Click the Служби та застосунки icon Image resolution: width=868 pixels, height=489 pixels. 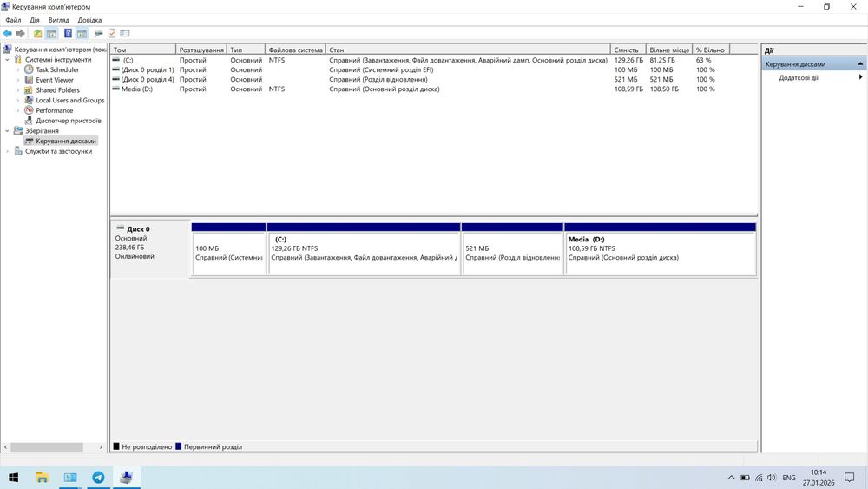coord(18,151)
